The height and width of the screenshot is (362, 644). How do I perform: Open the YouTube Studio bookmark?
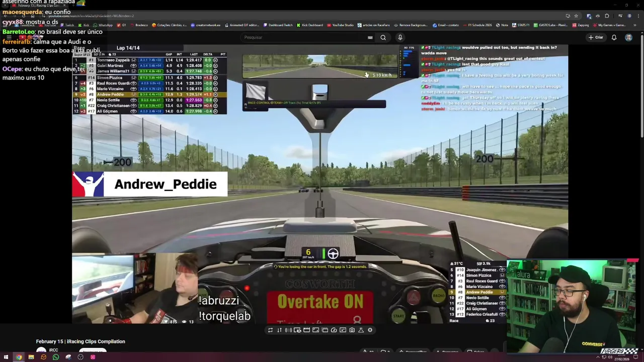pyautogui.click(x=340, y=25)
